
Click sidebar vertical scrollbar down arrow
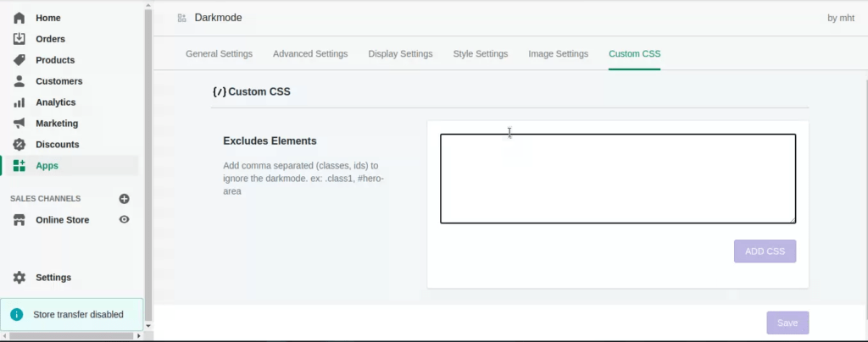click(x=147, y=326)
